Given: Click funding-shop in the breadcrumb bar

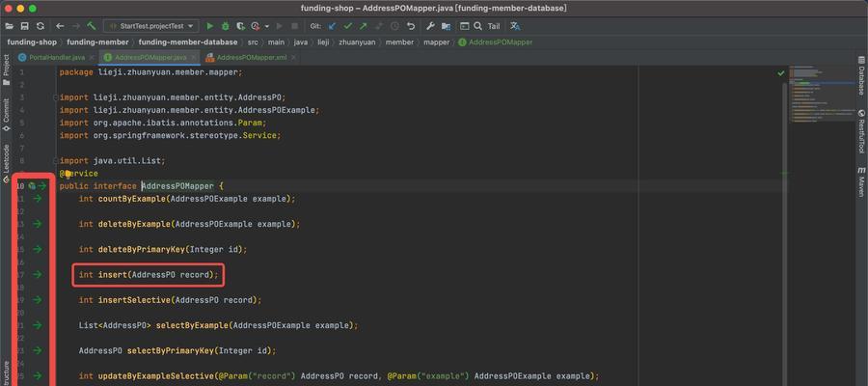Looking at the screenshot, I should coord(32,42).
